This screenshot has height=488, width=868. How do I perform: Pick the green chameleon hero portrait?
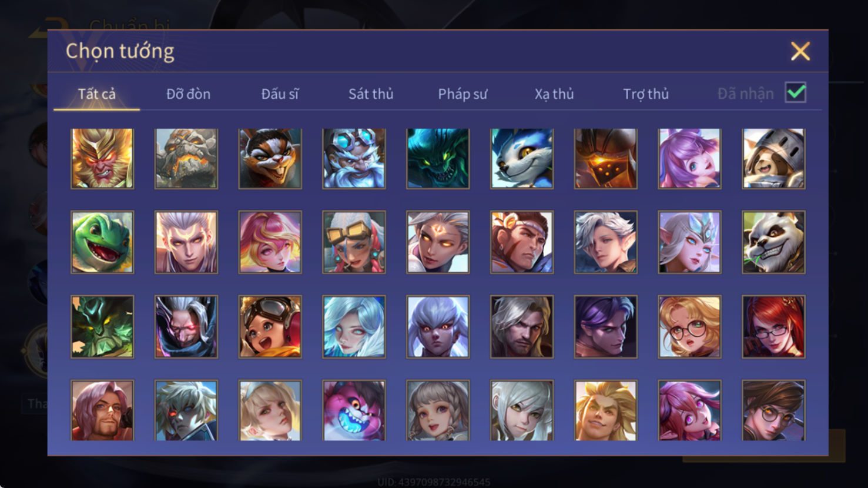tap(102, 242)
